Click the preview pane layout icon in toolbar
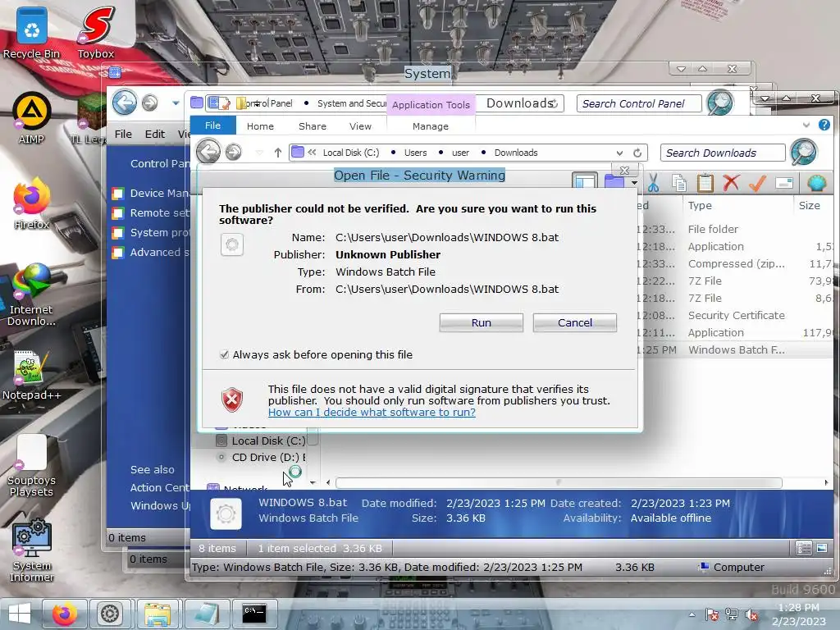840x630 pixels. tap(584, 180)
